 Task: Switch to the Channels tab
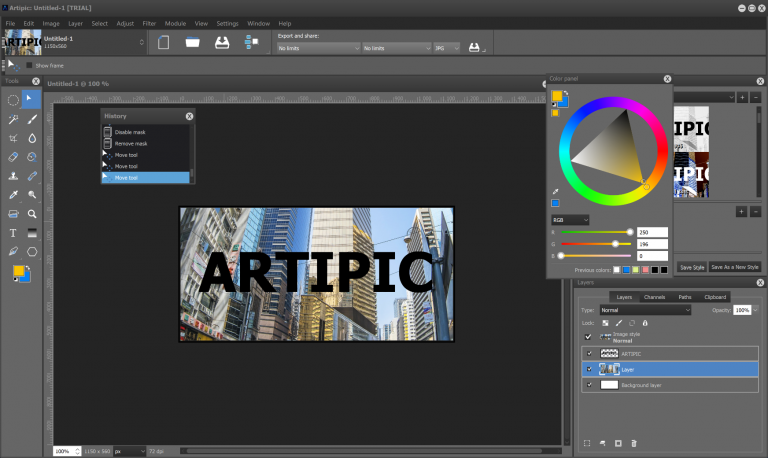coord(654,297)
